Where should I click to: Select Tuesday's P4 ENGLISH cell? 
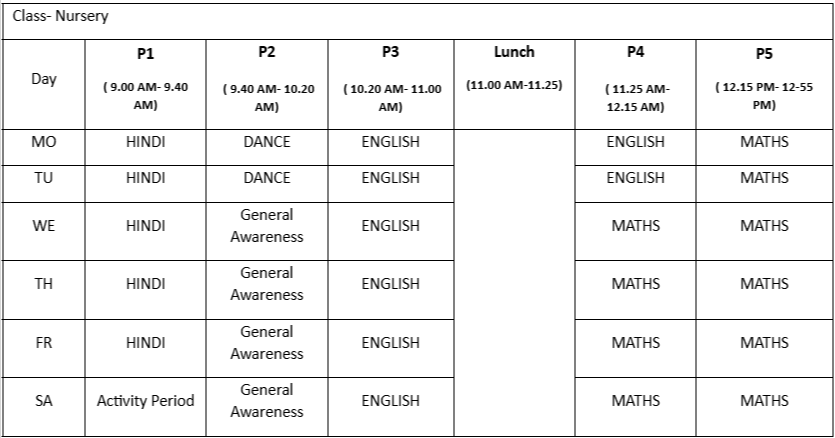[x=635, y=178]
